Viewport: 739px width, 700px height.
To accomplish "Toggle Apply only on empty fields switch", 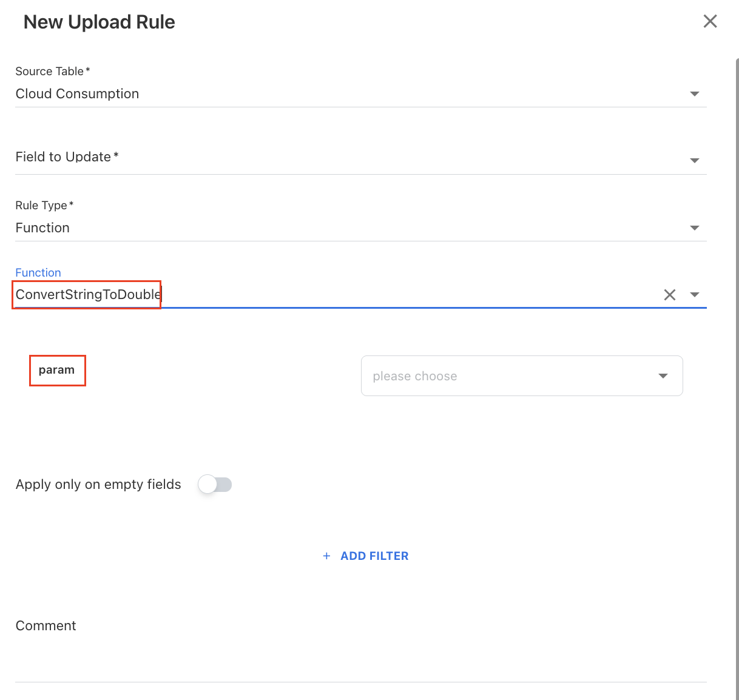I will click(x=215, y=485).
